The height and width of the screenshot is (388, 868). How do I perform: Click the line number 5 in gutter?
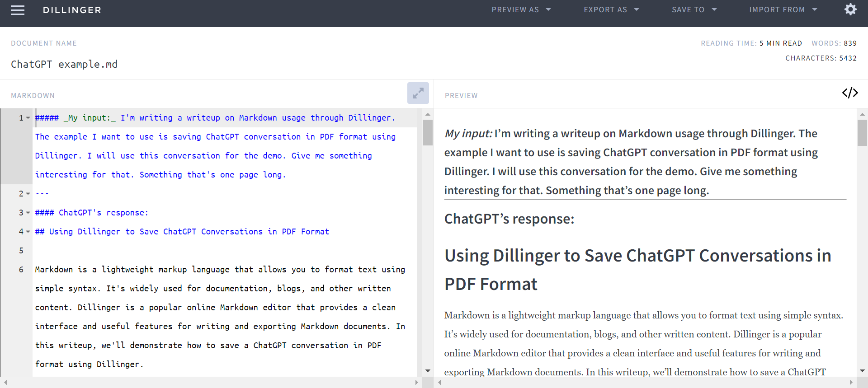[21, 251]
